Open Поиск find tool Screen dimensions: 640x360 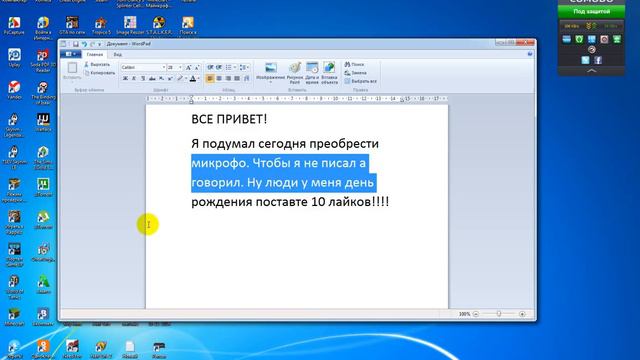tap(354, 64)
